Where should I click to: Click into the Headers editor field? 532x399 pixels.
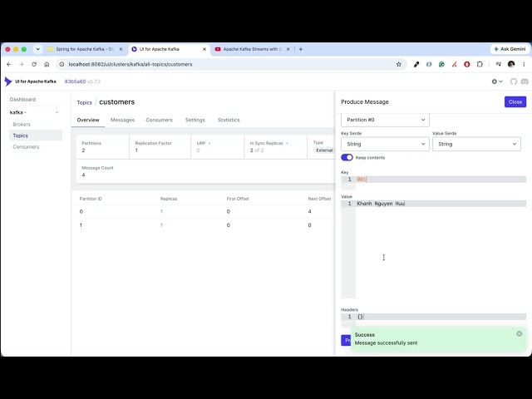441,317
